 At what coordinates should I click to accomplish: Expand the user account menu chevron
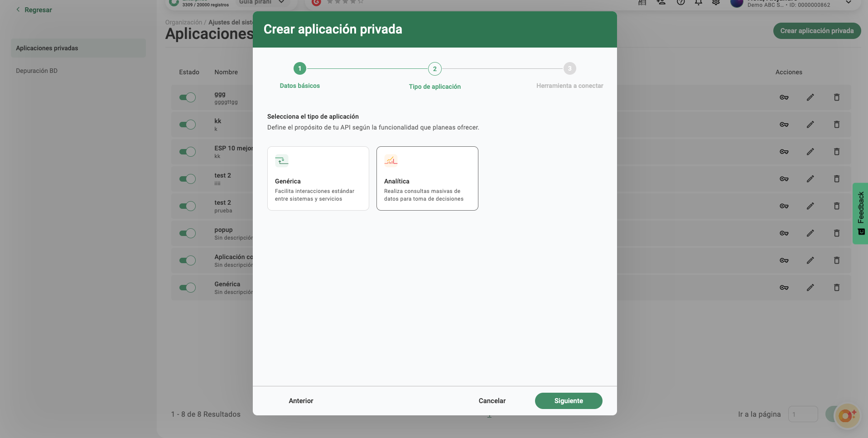click(x=849, y=3)
